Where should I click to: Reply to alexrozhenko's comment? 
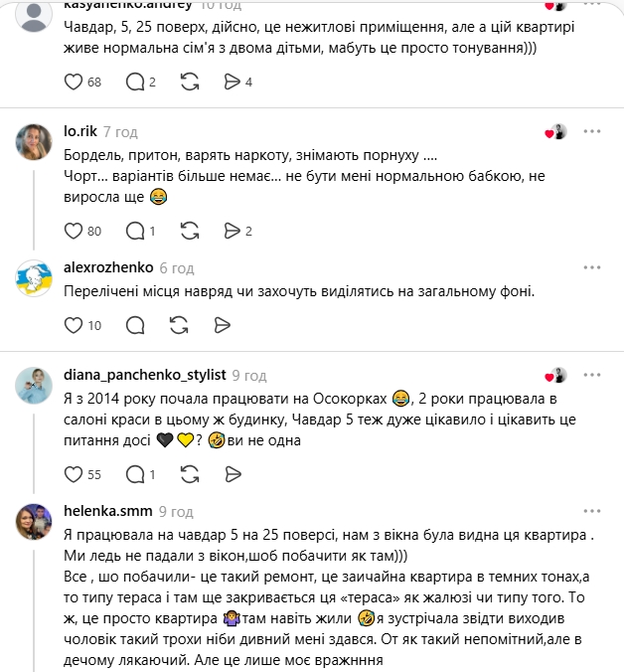pos(136,325)
